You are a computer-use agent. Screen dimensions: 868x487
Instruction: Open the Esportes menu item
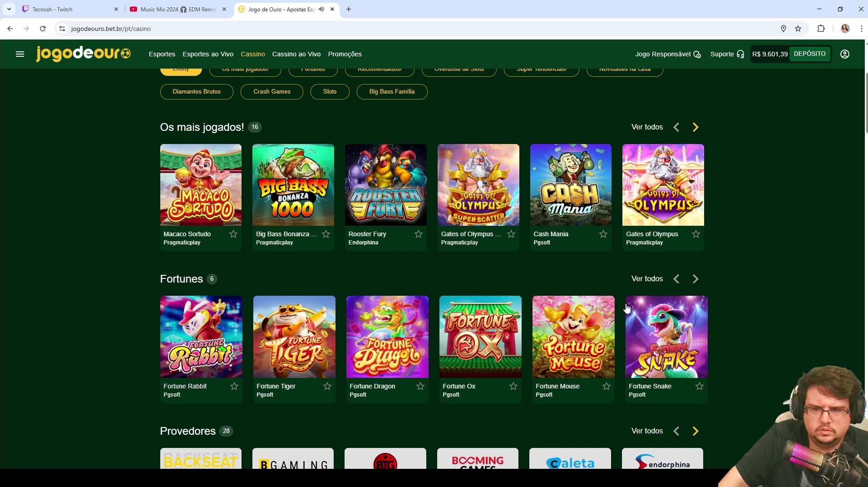162,54
